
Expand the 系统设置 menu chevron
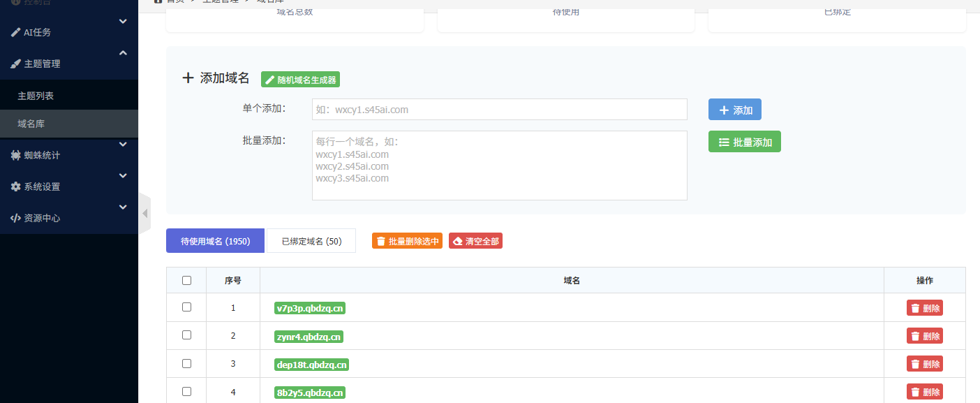click(123, 176)
